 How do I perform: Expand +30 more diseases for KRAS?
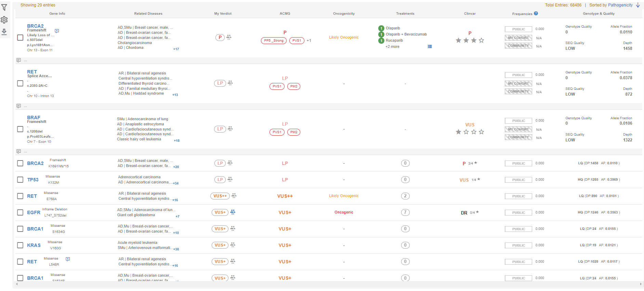tap(176, 249)
